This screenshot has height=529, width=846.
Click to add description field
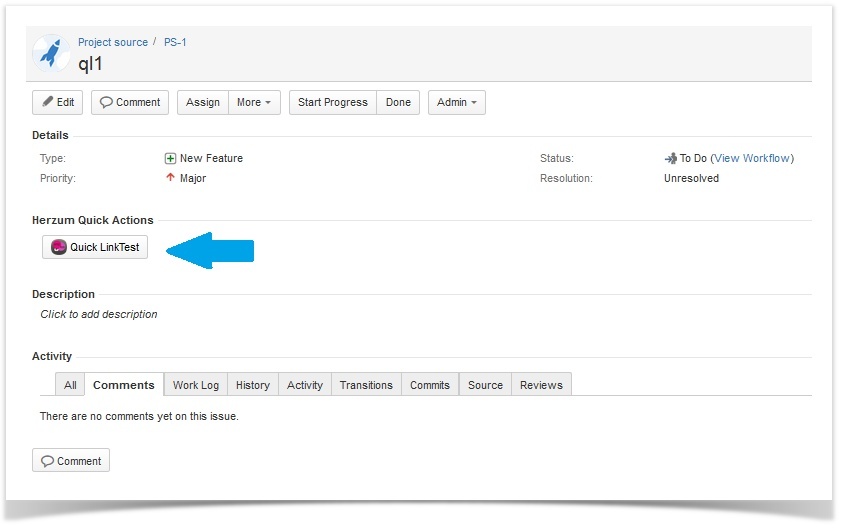tap(99, 314)
